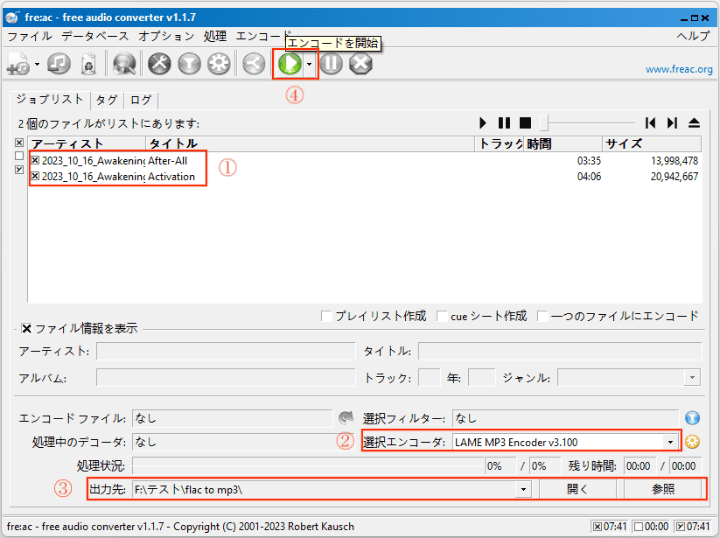Click the select all tracks checkbox icon
This screenshot has width=720, height=538.
tap(19, 143)
